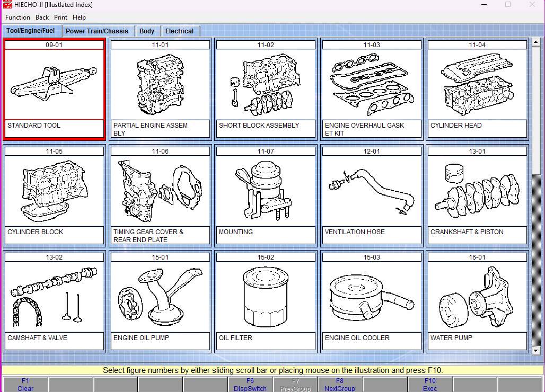
Task: Click the CYLINDER HEAD caption text
Action: point(456,126)
